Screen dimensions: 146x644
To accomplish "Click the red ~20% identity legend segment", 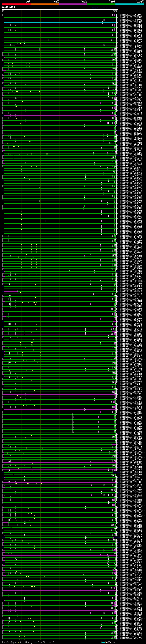I will tap(16, 4).
